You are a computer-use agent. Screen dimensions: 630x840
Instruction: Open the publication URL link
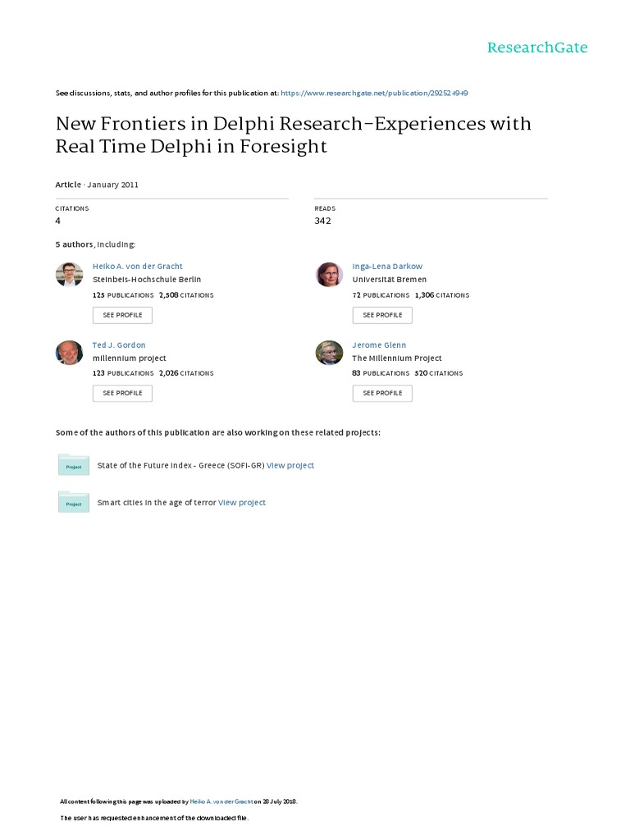pyautogui.click(x=374, y=94)
